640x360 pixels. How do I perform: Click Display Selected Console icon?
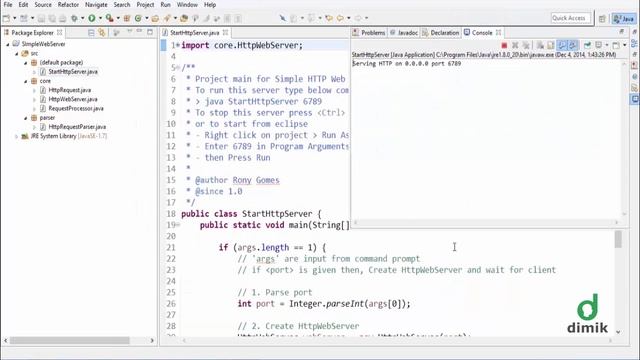pos(598,45)
